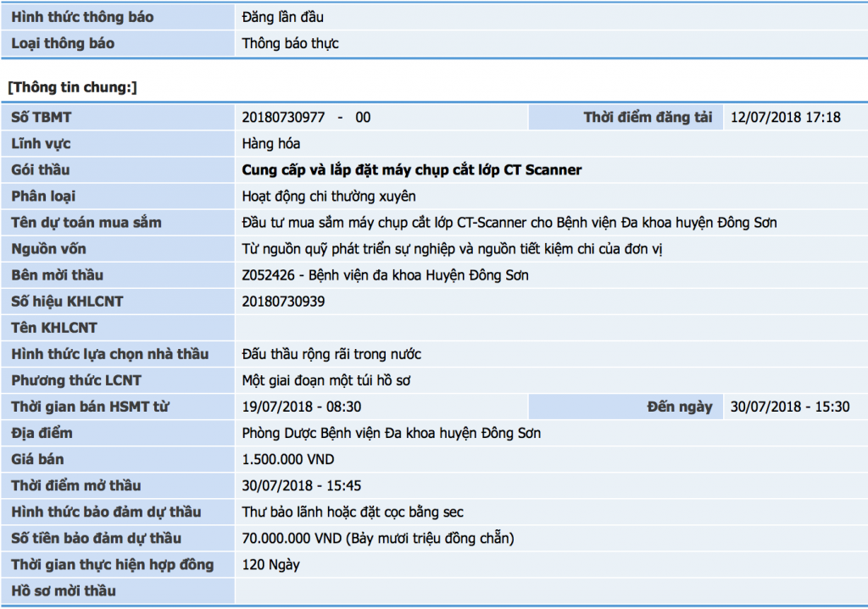Click 'Thư bảo lãnh hoặc đặt cọc' value

pos(352,512)
